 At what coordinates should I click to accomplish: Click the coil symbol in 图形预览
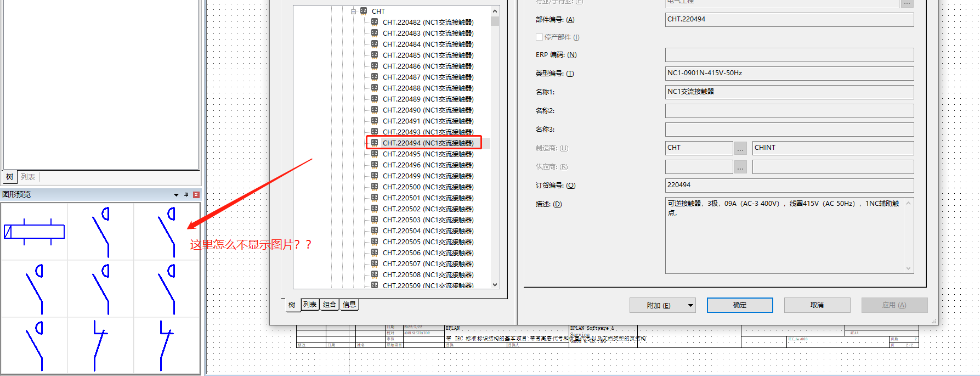pyautogui.click(x=34, y=232)
